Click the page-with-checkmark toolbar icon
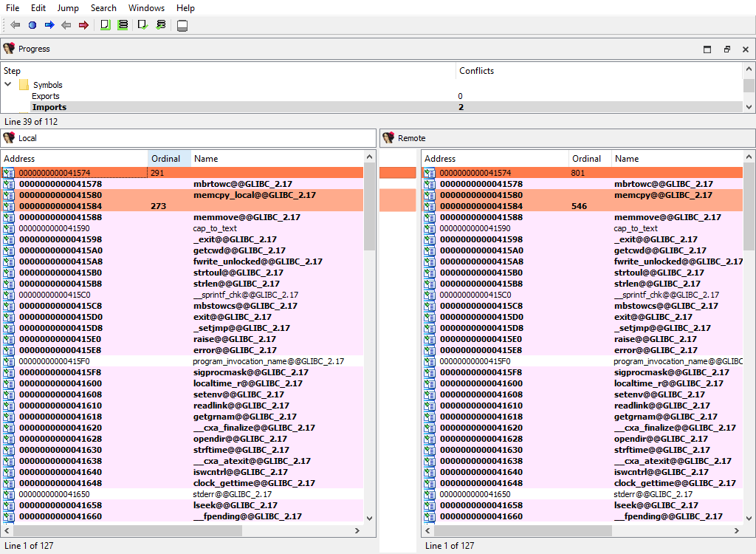Viewport: 756px width, 554px height. pos(143,25)
